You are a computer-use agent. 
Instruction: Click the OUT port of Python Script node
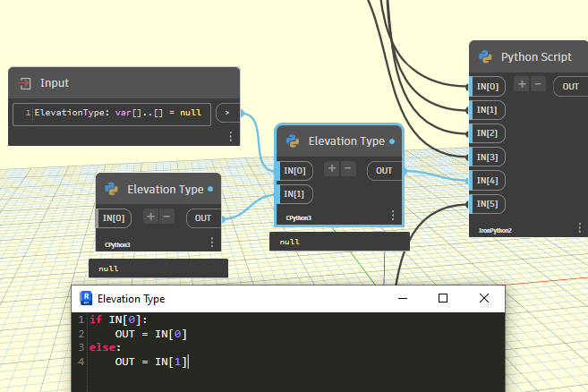570,86
